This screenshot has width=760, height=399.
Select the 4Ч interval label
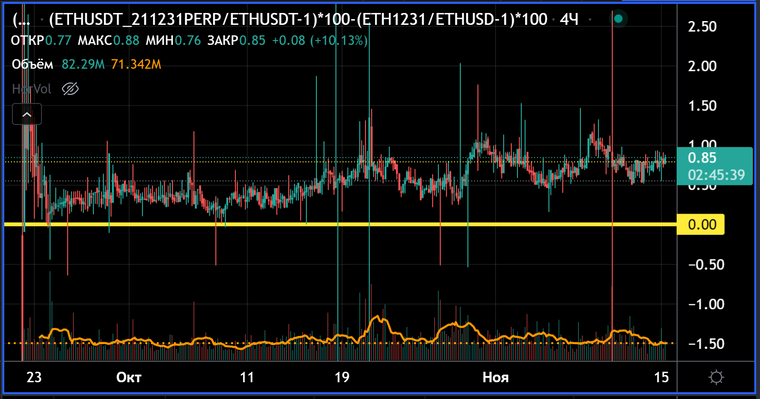[x=569, y=19]
